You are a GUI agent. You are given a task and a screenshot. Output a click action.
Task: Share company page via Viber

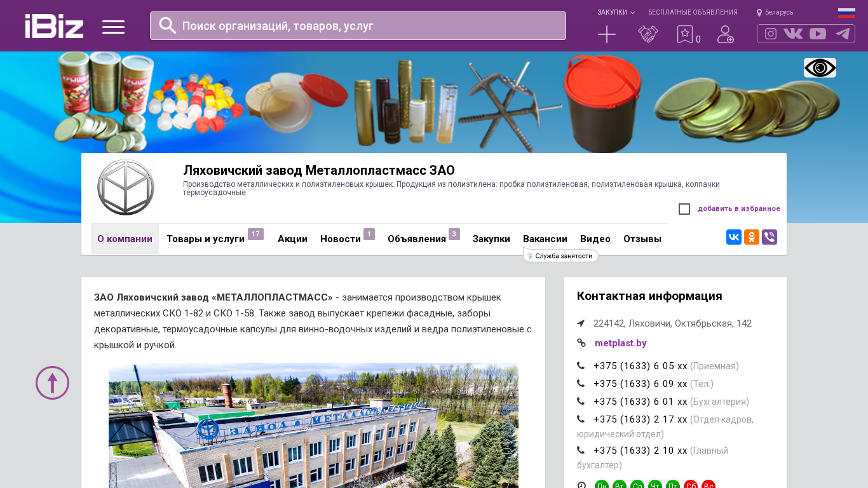point(770,237)
